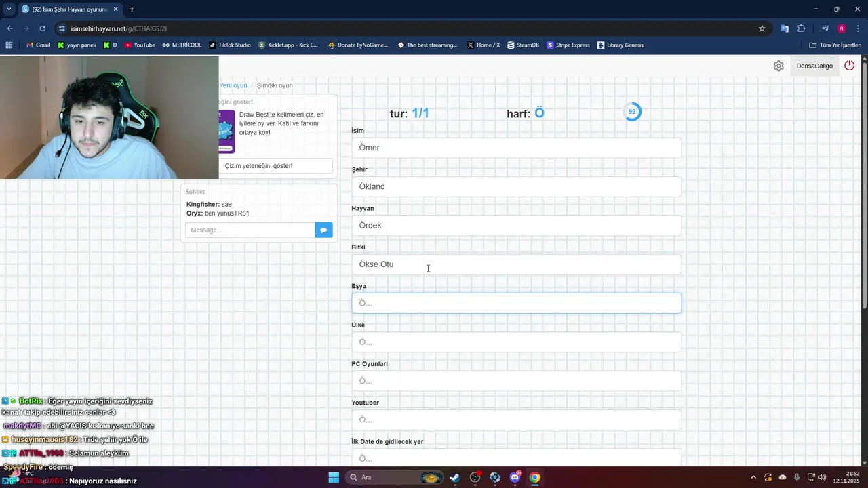Focus the Youtuber input field
The height and width of the screenshot is (488, 868).
[x=516, y=420]
